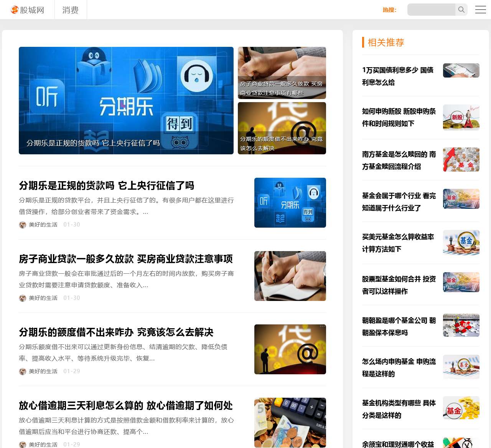Click author avatar on 放心借逾期三天 article
The height and width of the screenshot is (448, 491).
[23, 445]
